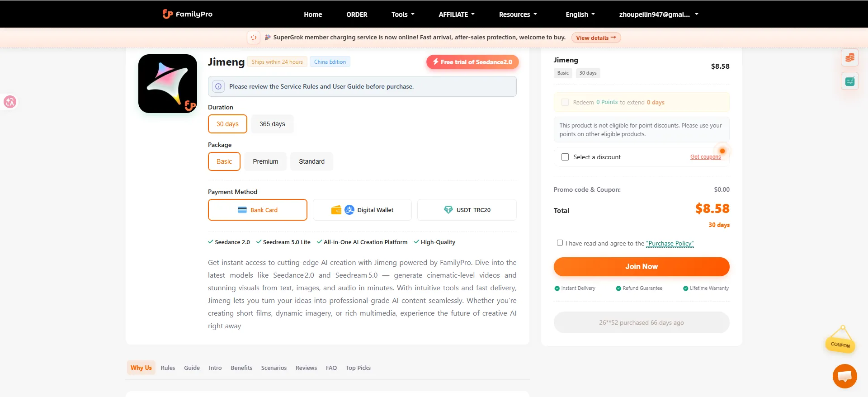The width and height of the screenshot is (868, 397).
Task: Switch to the FAQ tab
Action: coord(331,368)
